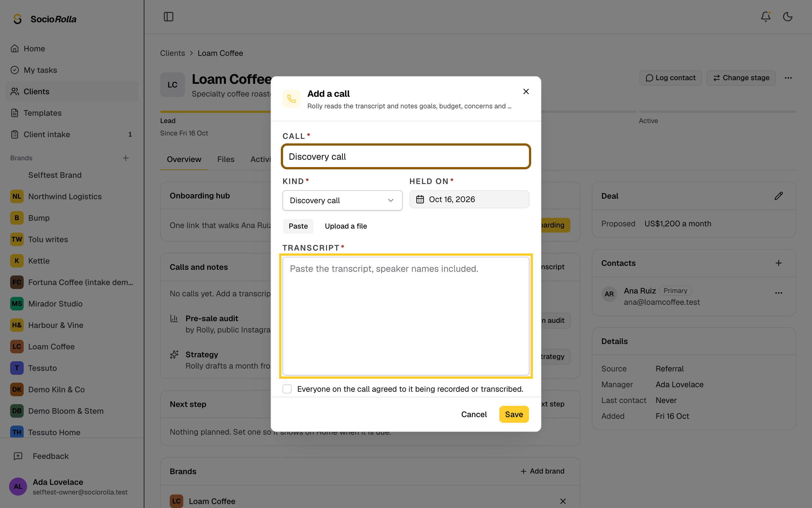
Task: Switch to Overview tab
Action: 184,159
